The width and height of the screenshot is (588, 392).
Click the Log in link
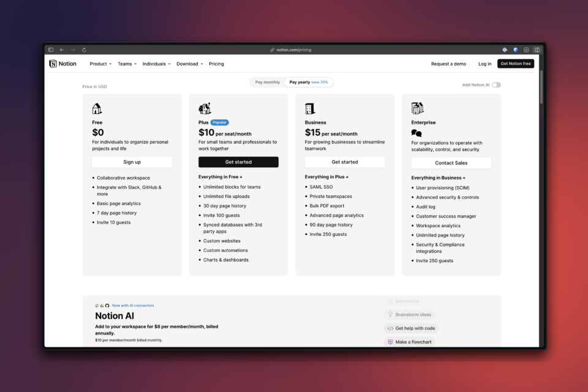pyautogui.click(x=485, y=64)
